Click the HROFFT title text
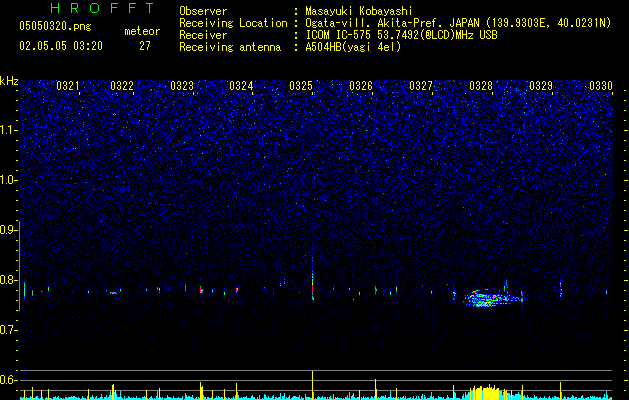 (x=102, y=8)
